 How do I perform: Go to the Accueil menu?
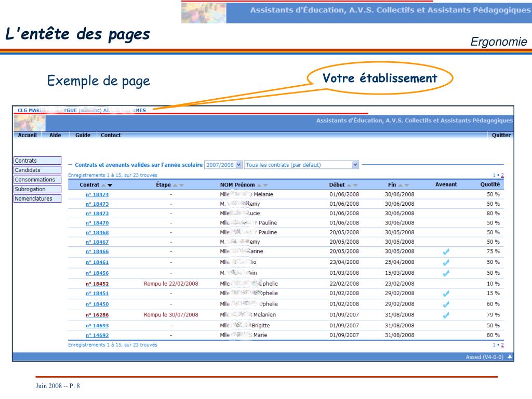click(27, 135)
